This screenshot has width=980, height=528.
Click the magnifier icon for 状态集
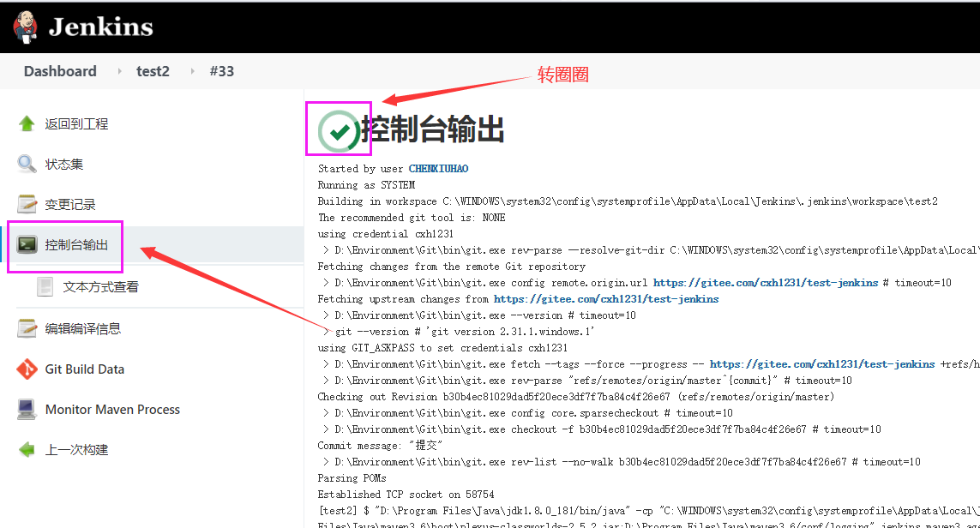[27, 164]
